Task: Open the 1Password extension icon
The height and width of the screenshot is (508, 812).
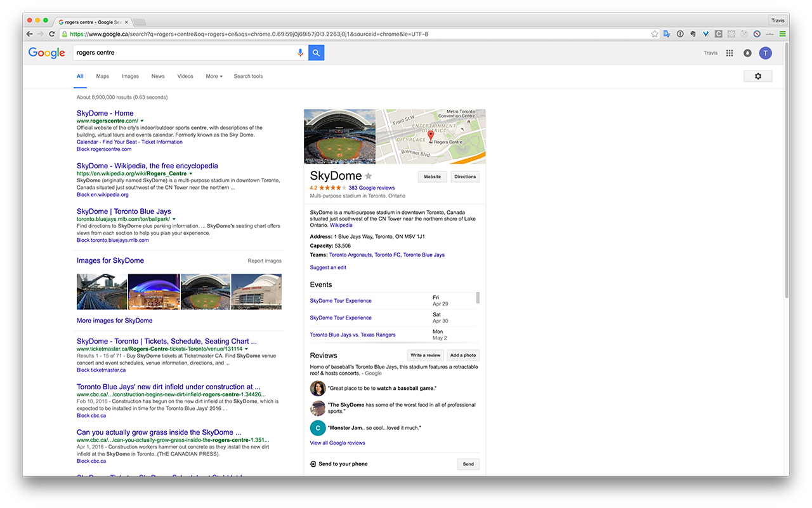Action: 680,34
